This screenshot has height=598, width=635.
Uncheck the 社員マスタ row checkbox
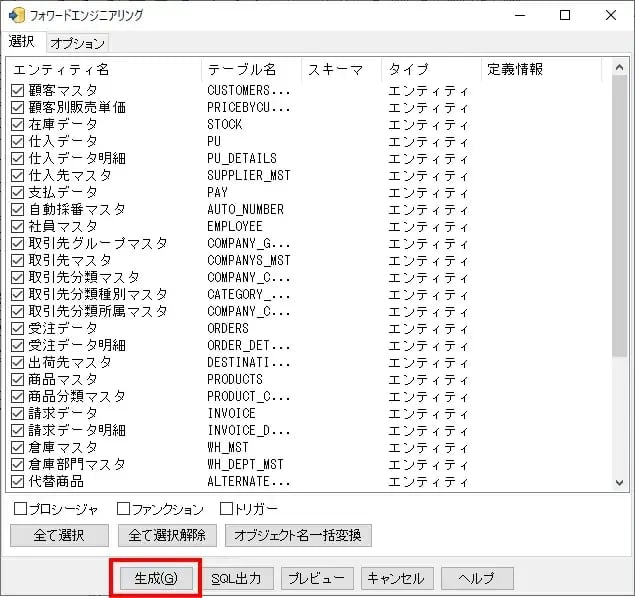17,227
